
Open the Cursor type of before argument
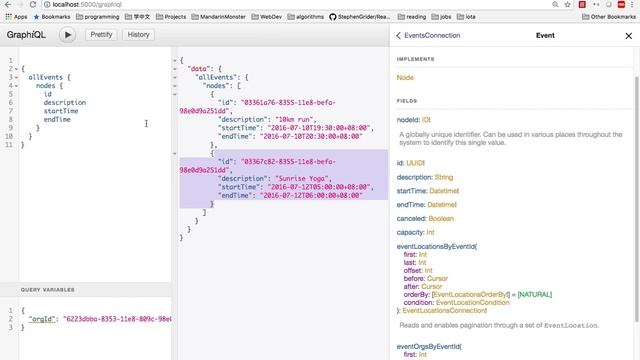coord(437,279)
